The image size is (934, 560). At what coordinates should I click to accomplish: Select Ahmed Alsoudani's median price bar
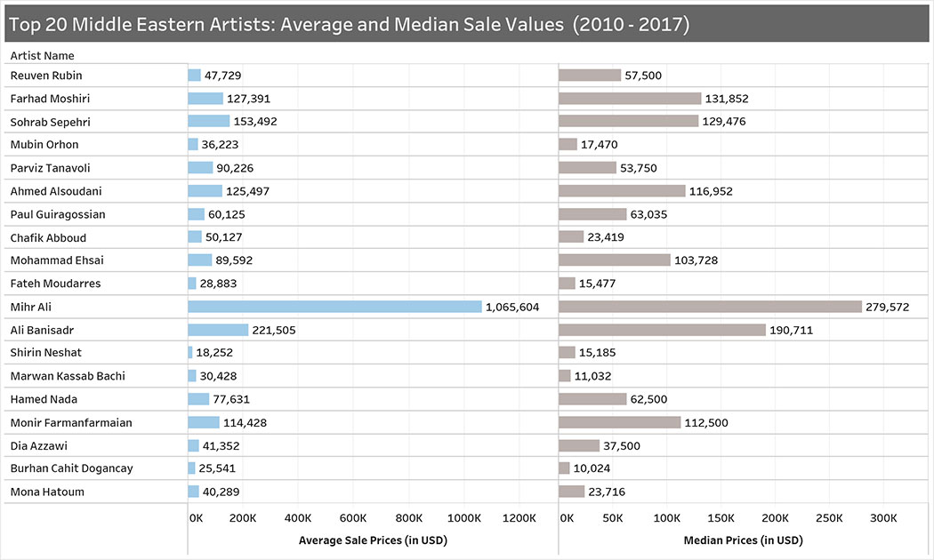(622, 191)
